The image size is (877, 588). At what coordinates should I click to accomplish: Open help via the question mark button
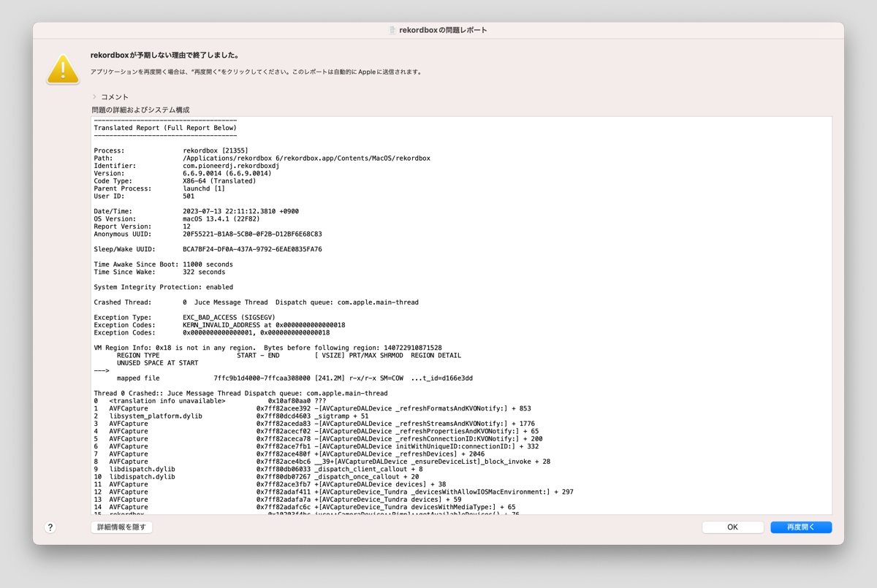tap(50, 527)
